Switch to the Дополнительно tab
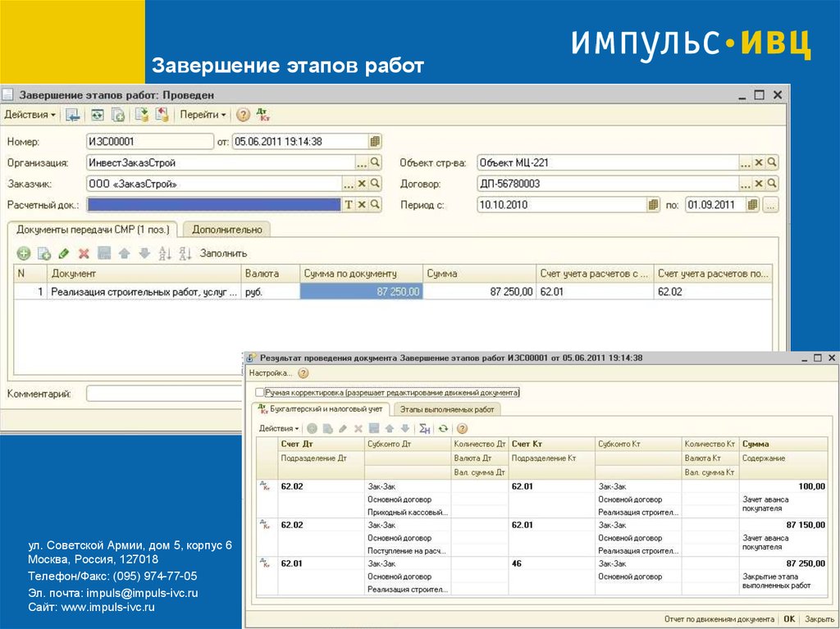Screen dimensions: 840x629 coord(227,230)
